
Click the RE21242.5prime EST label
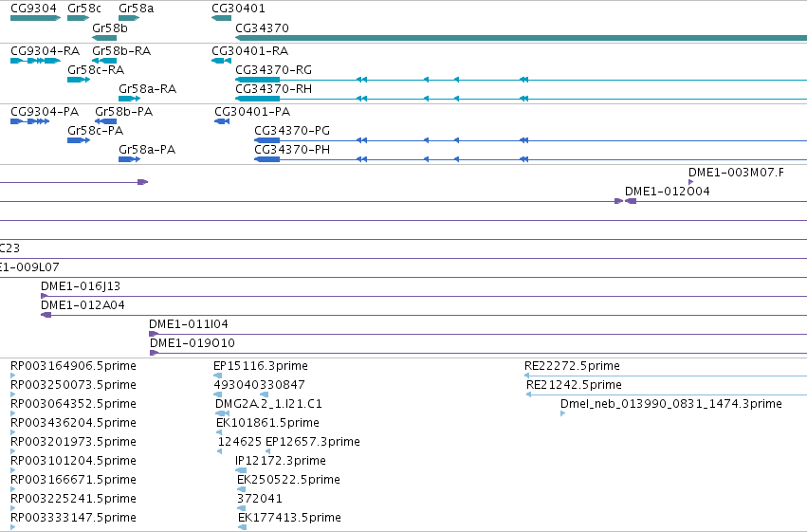pos(574,385)
